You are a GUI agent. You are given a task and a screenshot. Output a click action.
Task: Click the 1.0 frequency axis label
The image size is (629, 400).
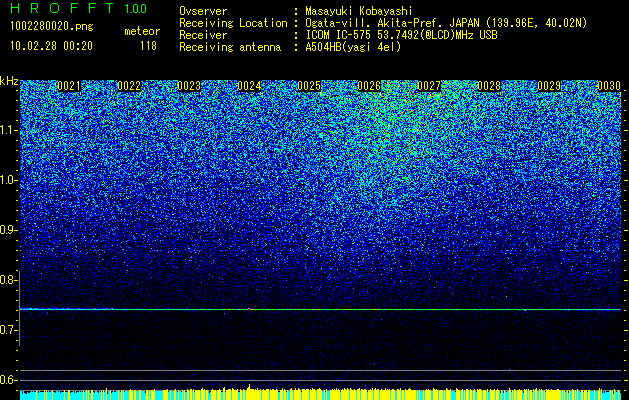tap(8, 180)
